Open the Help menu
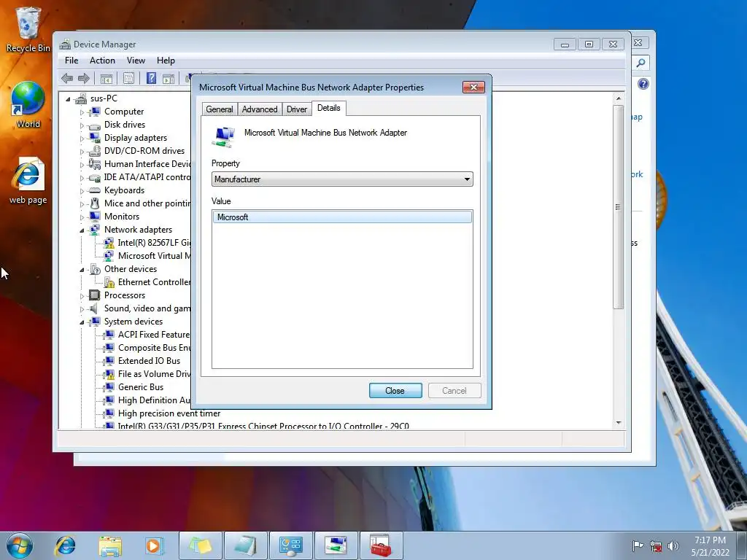 click(x=166, y=61)
